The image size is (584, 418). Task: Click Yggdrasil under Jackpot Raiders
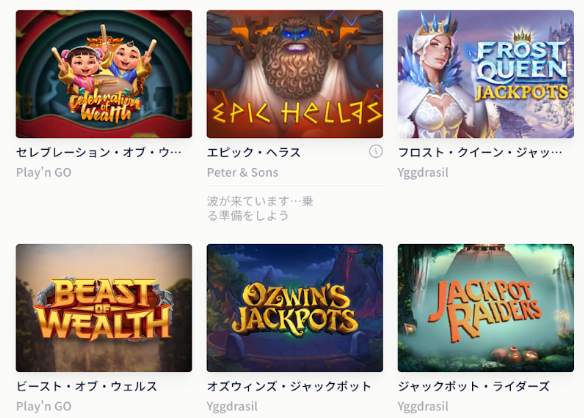423,406
